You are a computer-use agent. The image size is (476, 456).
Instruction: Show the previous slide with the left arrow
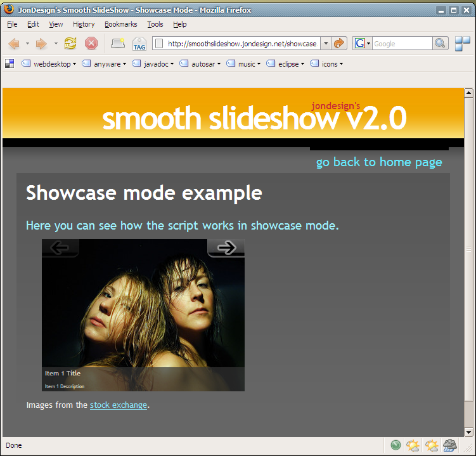tap(60, 248)
